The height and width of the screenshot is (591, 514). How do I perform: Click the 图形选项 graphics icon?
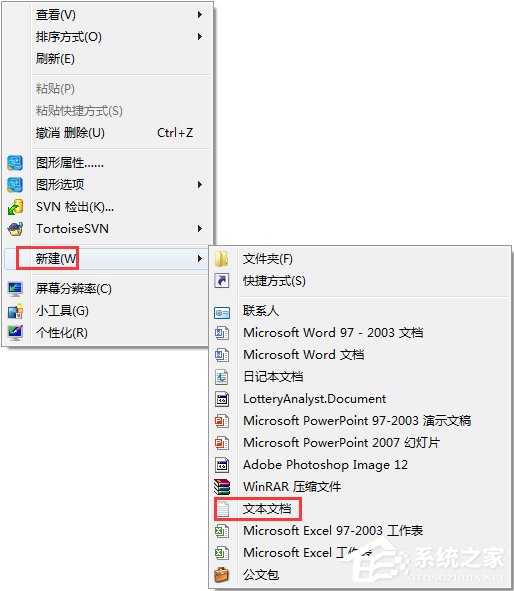pyautogui.click(x=15, y=185)
